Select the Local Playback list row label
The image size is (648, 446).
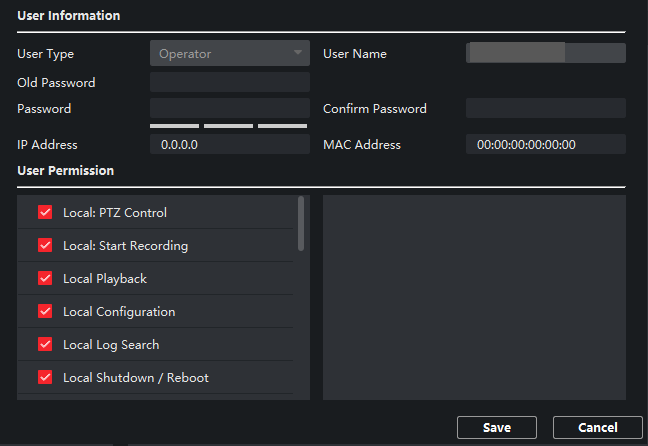pyautogui.click(x=105, y=279)
